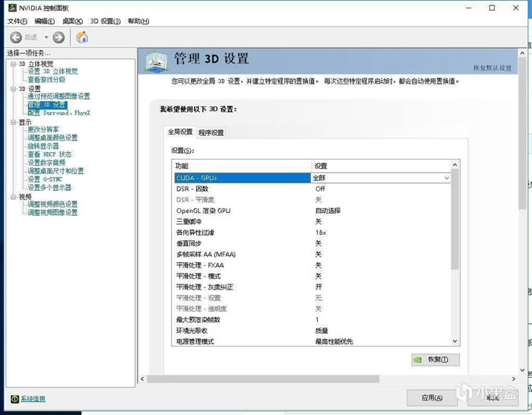Go back with the back arrow icon
The width and height of the screenshot is (532, 415).
[x=16, y=37]
